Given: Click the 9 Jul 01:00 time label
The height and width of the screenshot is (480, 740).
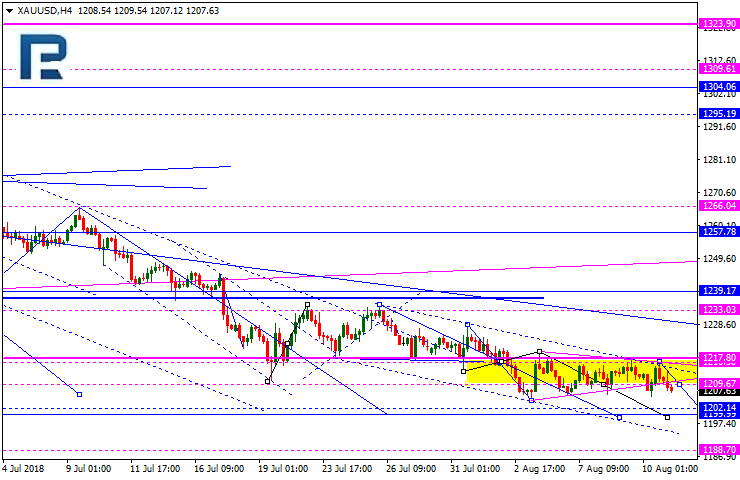Looking at the screenshot, I should point(88,469).
